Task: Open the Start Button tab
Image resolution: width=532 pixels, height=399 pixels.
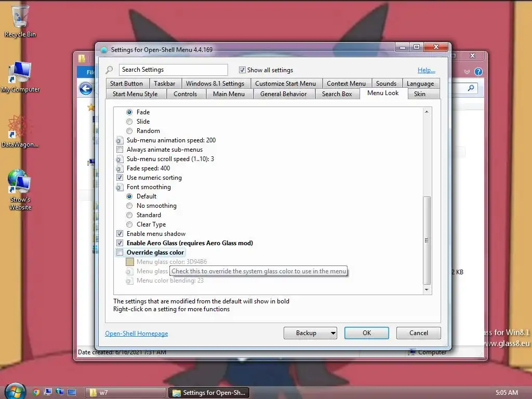Action: click(127, 84)
